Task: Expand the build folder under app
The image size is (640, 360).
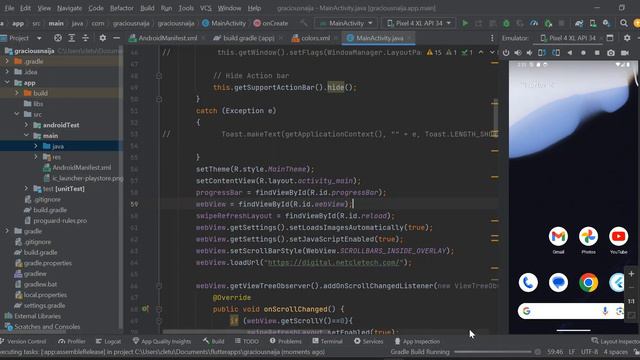Action: pos(17,93)
